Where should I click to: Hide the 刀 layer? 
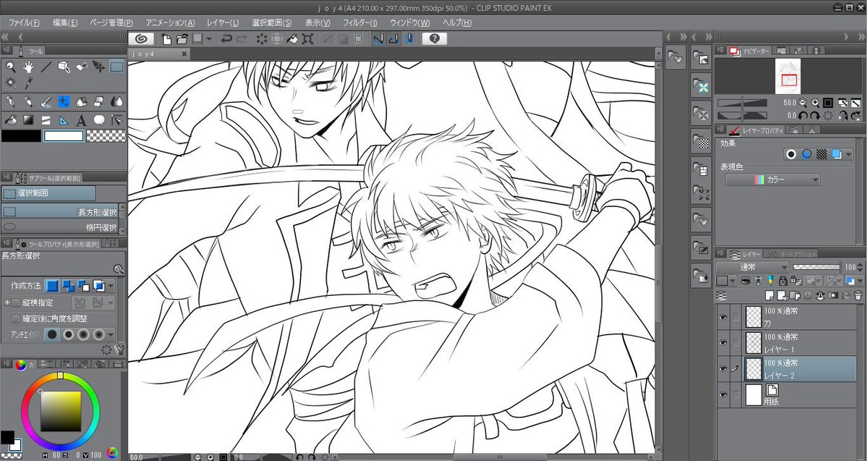pos(723,316)
